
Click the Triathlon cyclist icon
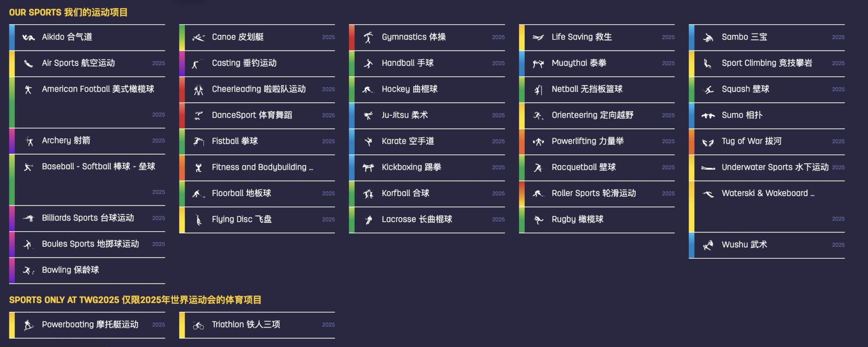[x=198, y=325]
